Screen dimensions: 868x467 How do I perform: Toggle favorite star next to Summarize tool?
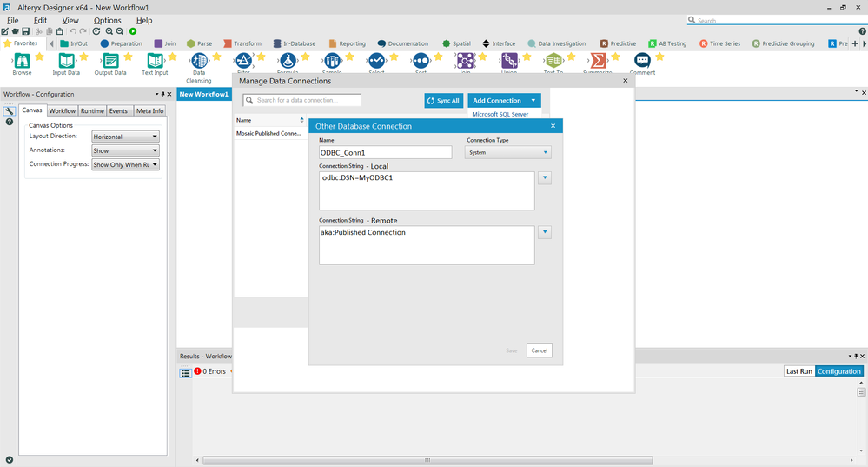click(x=615, y=57)
